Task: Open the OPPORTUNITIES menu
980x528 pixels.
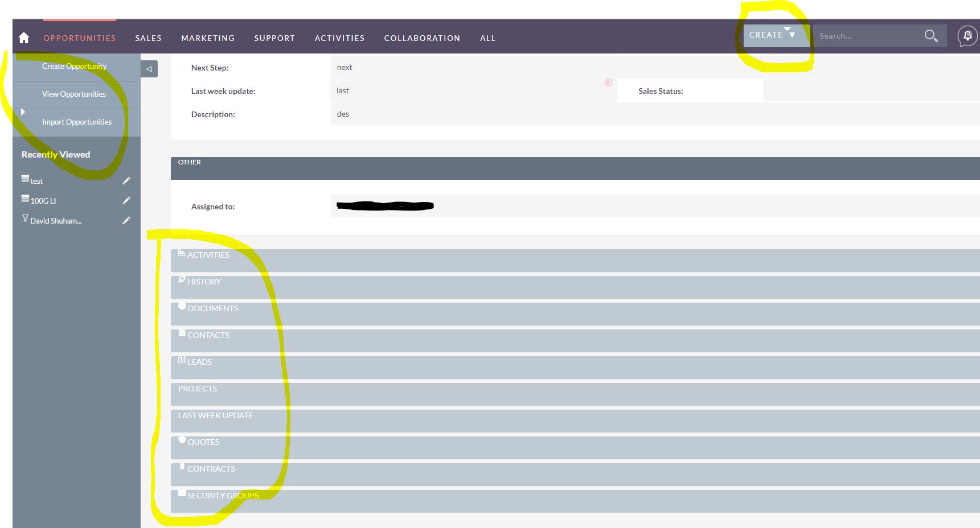Action: (x=80, y=38)
